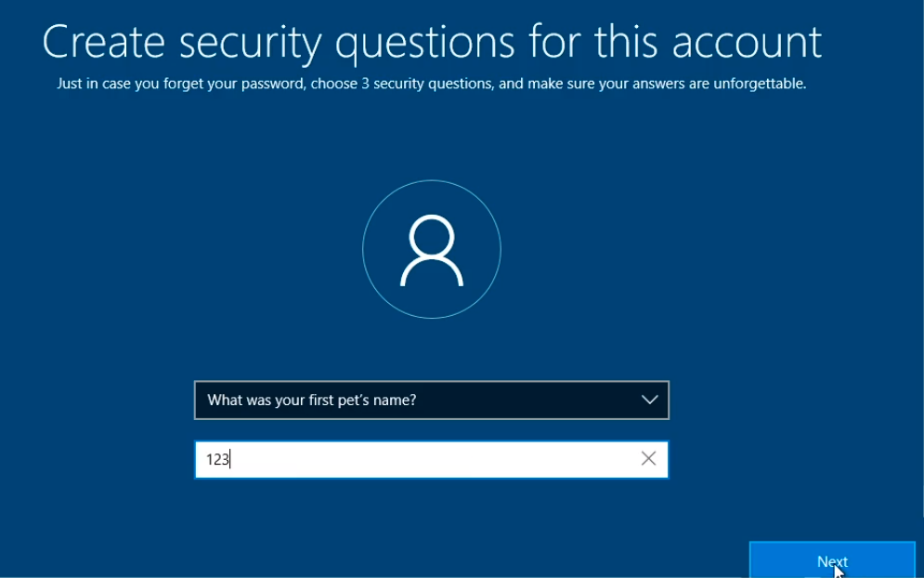Proceed using the blue Next button
This screenshot has height=578, width=924.
[832, 559]
